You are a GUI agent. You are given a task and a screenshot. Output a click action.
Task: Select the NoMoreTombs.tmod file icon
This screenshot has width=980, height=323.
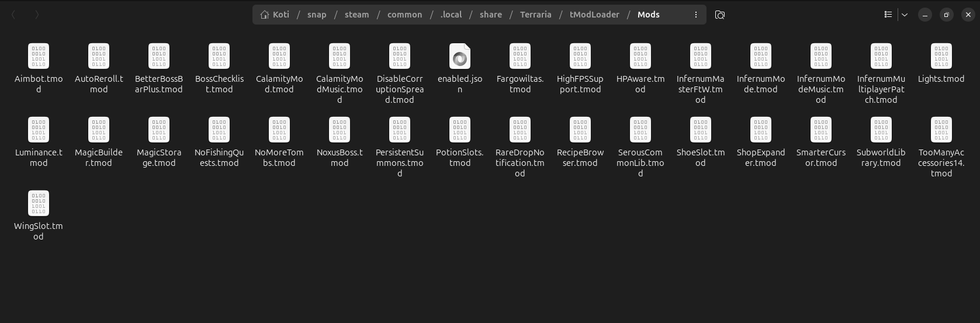point(279,130)
